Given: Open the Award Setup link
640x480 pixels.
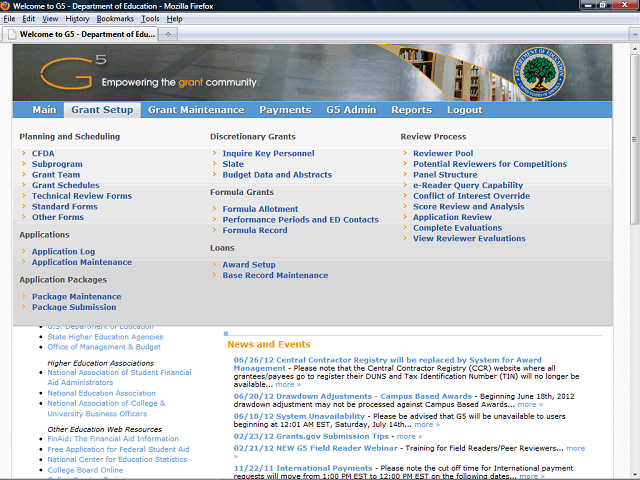Looking at the screenshot, I should point(249,264).
